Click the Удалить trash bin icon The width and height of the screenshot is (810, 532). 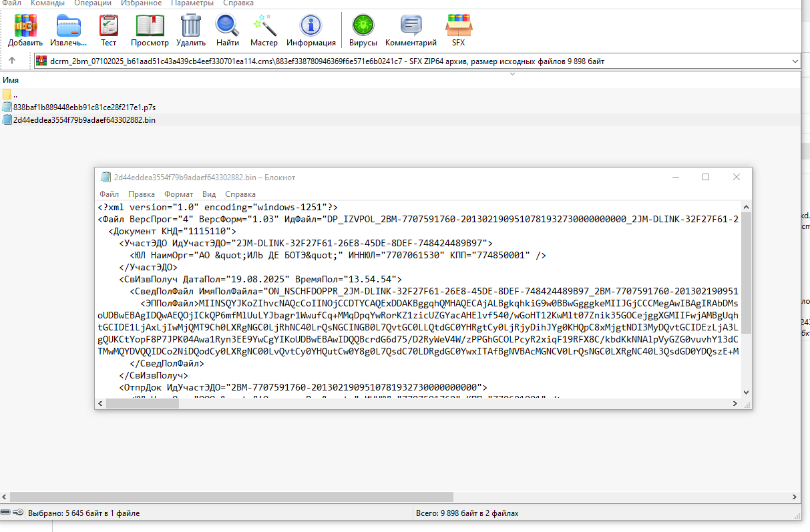191,25
